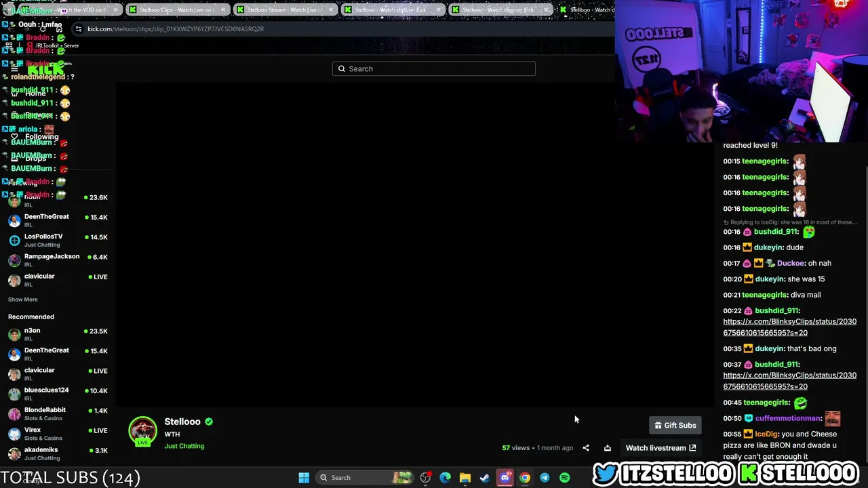
Task: Click the 00:50 timestamp in chat replay
Action: click(732, 419)
